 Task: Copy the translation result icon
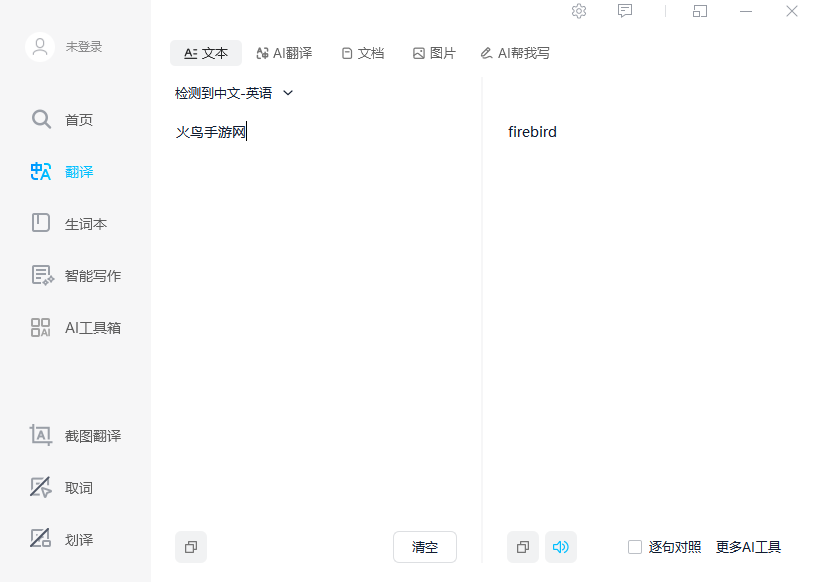[523, 547]
